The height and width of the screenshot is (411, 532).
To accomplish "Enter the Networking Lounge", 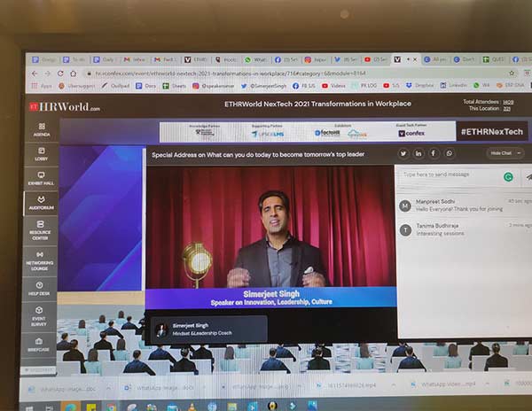I will point(40,260).
